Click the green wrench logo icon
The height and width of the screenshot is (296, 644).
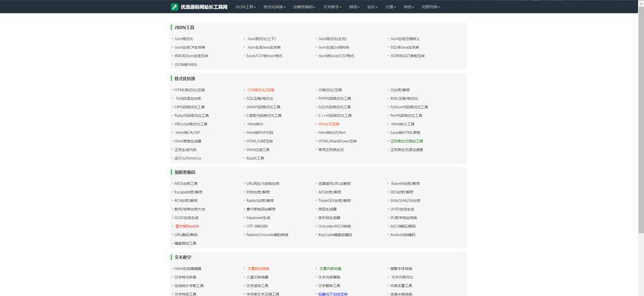[174, 7]
